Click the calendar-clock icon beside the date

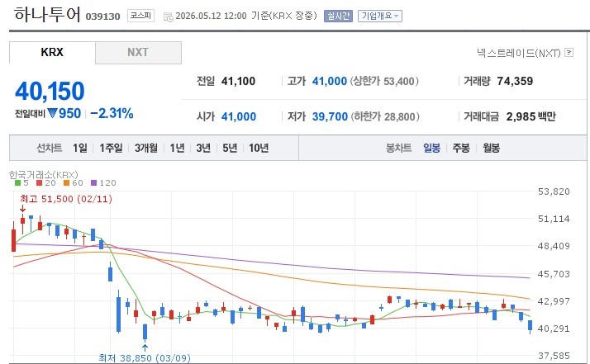point(169,17)
